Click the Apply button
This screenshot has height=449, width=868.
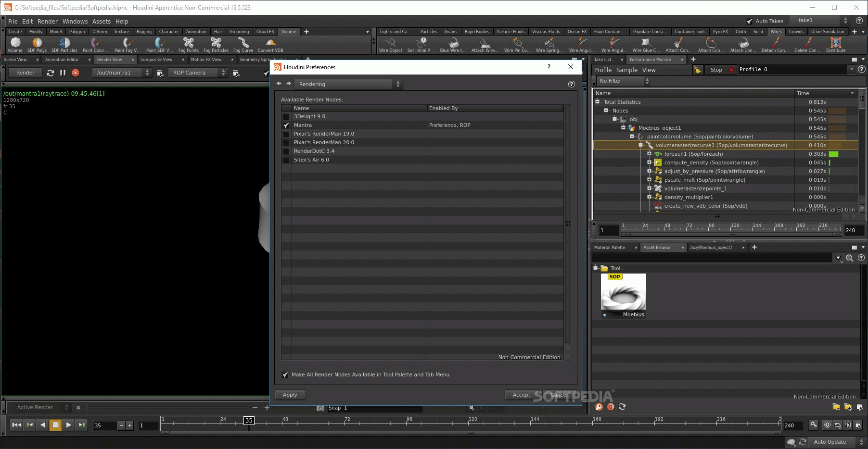tap(290, 395)
